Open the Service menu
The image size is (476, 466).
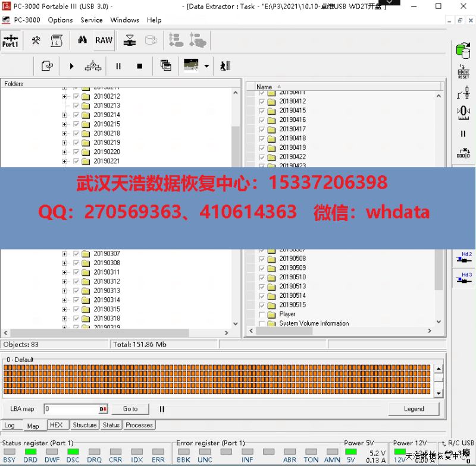coord(92,20)
